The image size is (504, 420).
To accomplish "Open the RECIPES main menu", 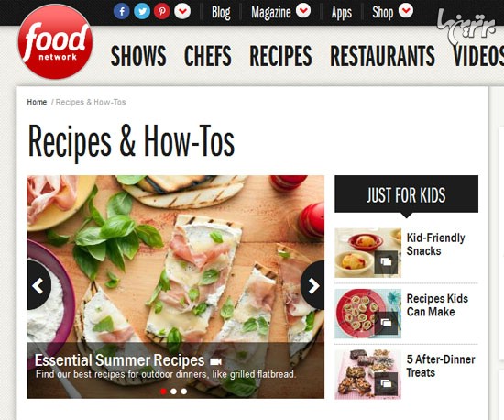I will 281,56.
